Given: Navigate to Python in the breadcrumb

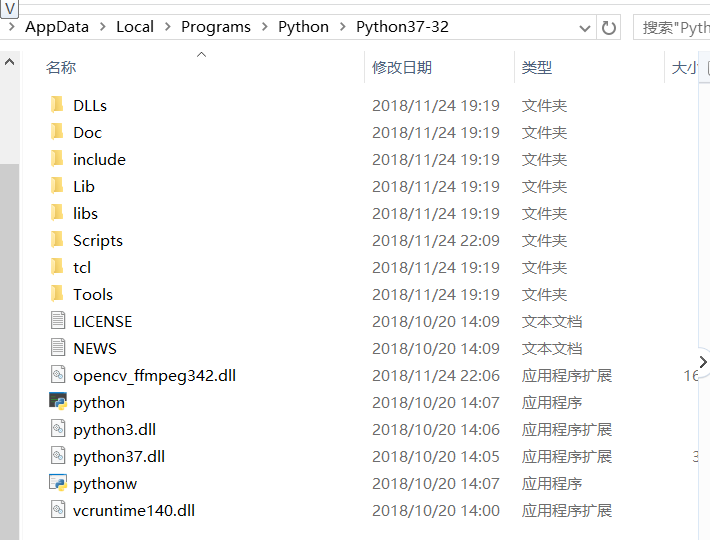Looking at the screenshot, I should 303,27.
